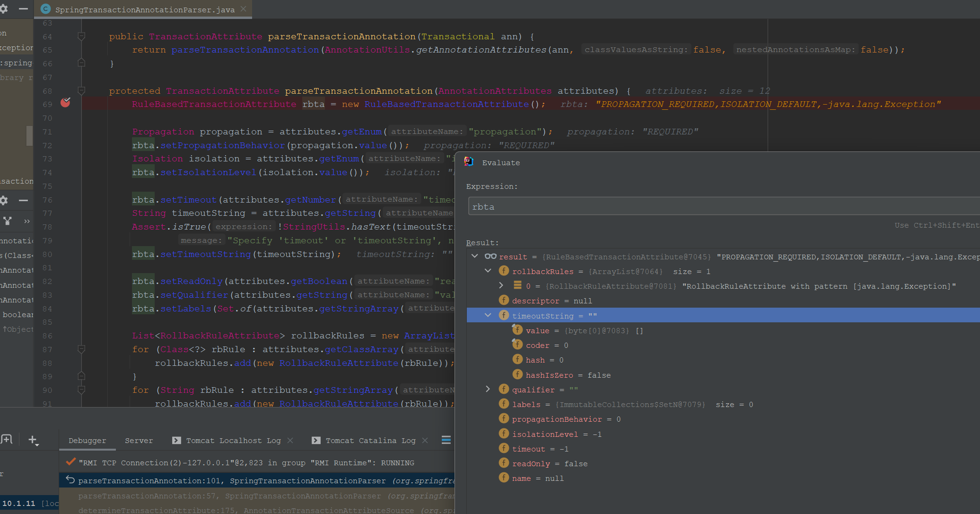Switch to the Server tab
Viewport: 980px width, 514px height.
pyautogui.click(x=139, y=441)
